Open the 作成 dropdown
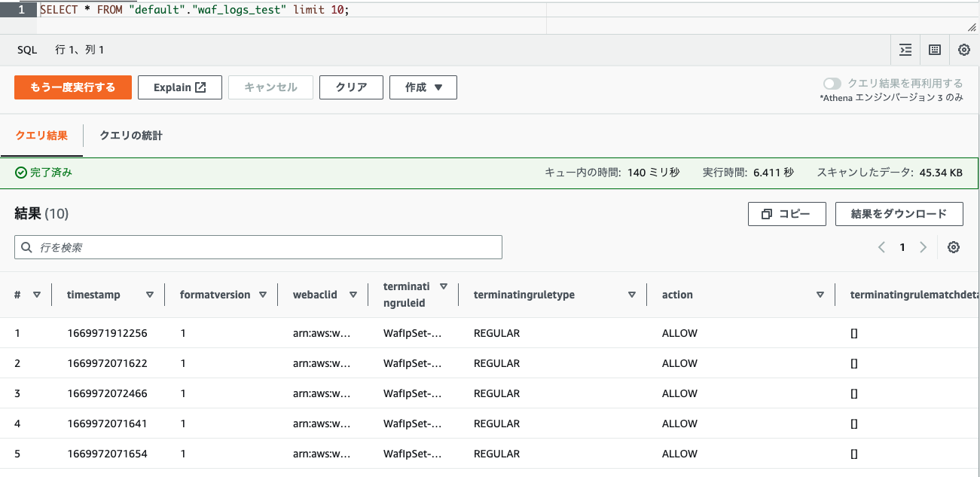 (x=423, y=87)
